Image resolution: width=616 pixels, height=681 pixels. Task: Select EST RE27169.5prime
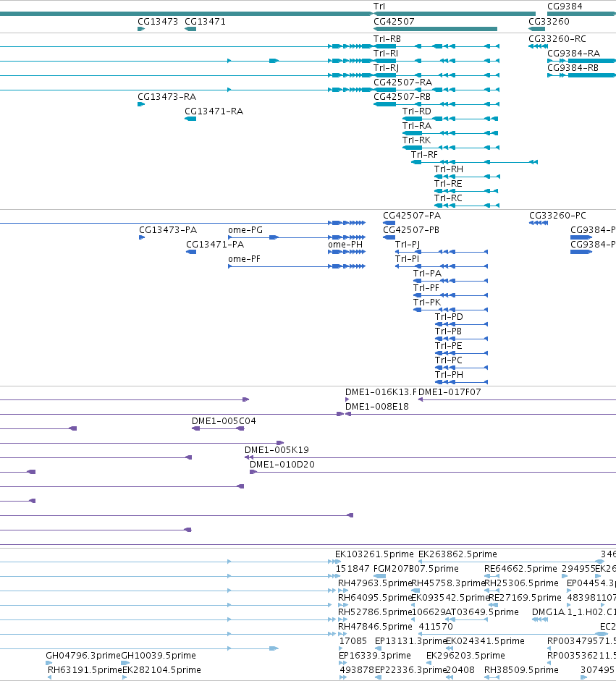(526, 598)
